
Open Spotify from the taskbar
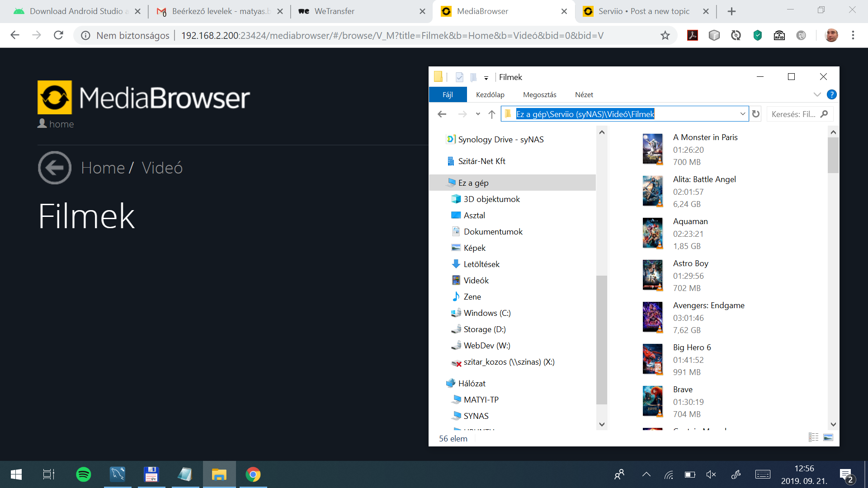pos(84,474)
